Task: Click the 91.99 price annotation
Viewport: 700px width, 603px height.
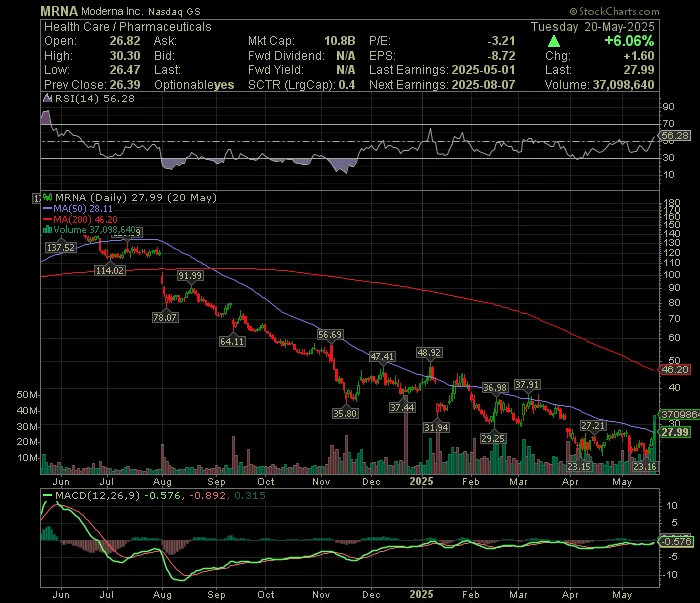Action: 190,276
